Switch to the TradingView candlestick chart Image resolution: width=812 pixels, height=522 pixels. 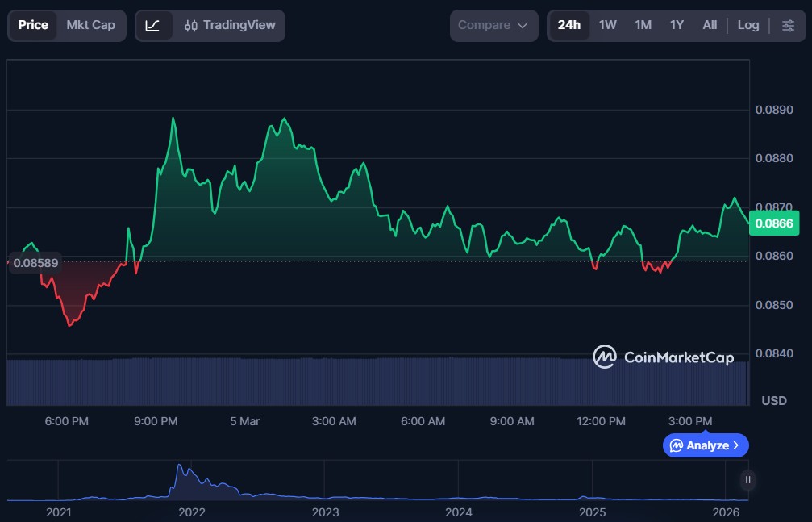point(230,25)
